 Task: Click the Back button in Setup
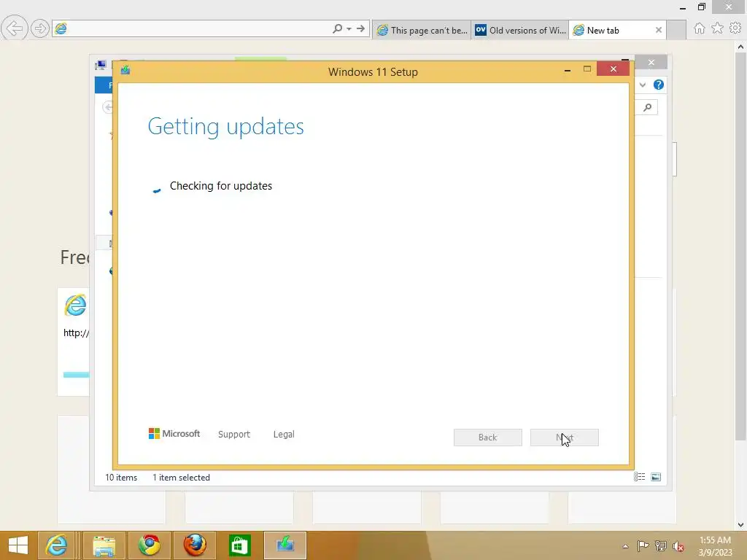pyautogui.click(x=488, y=437)
